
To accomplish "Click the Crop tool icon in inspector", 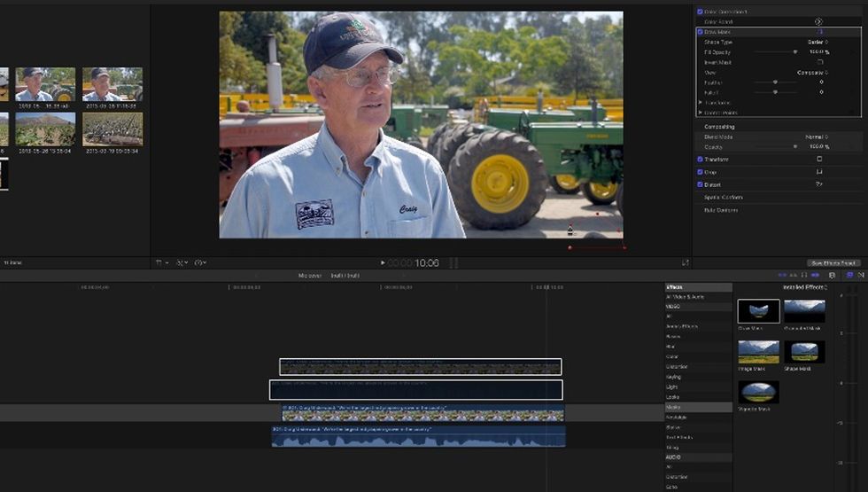I will pyautogui.click(x=819, y=172).
